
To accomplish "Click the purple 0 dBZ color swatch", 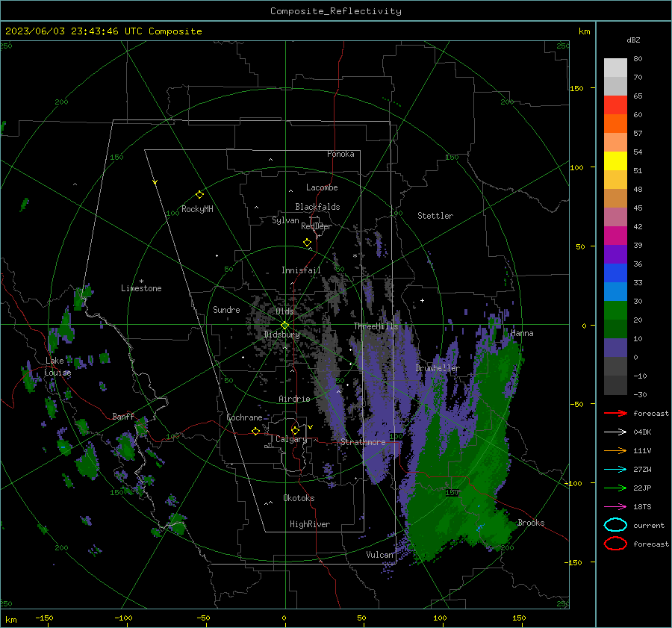I will point(615,347).
